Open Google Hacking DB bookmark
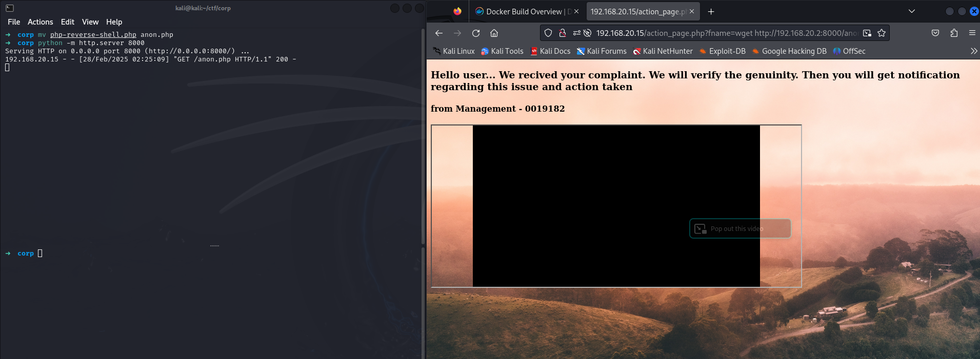 789,51
